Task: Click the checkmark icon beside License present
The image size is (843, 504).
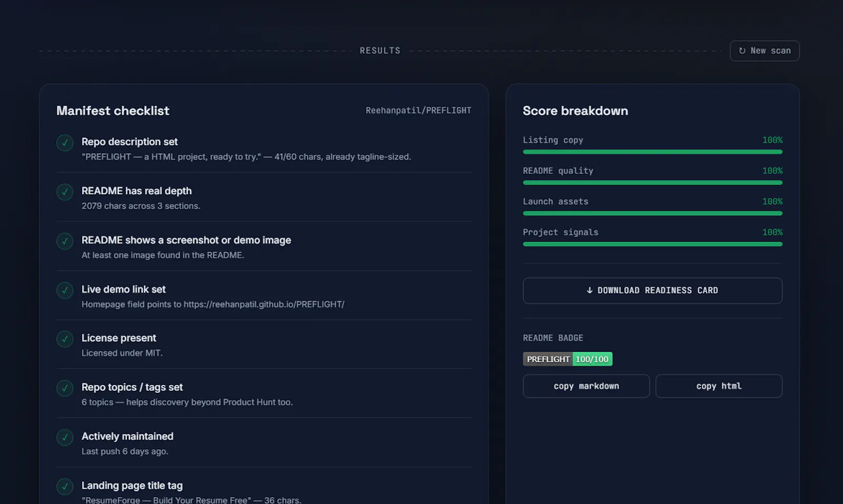Action: (x=65, y=339)
